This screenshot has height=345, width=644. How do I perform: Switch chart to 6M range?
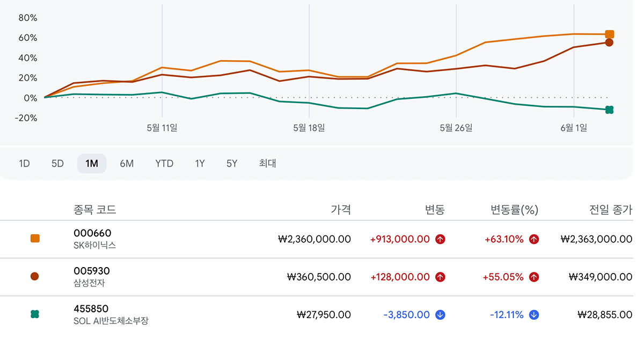point(127,163)
